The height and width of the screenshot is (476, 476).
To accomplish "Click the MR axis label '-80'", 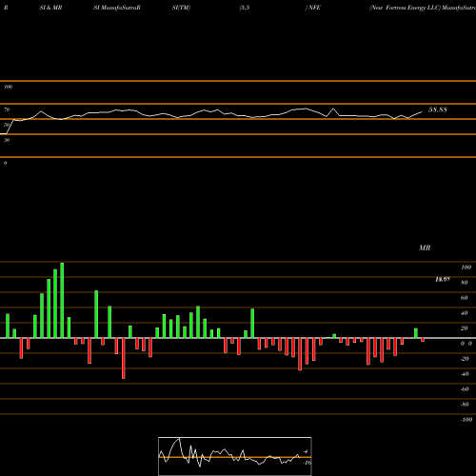I will pos(465,405).
